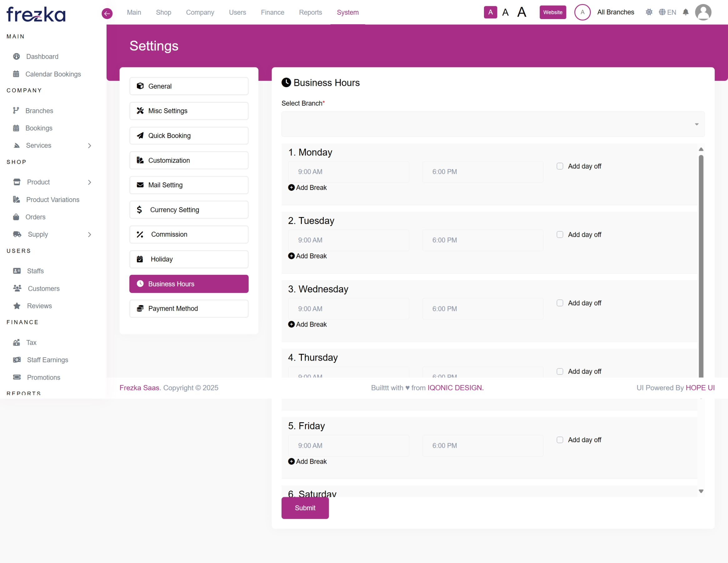Screen dimensions: 728x563
Task: Click the plus icon for Monday's break
Action: 291,188
